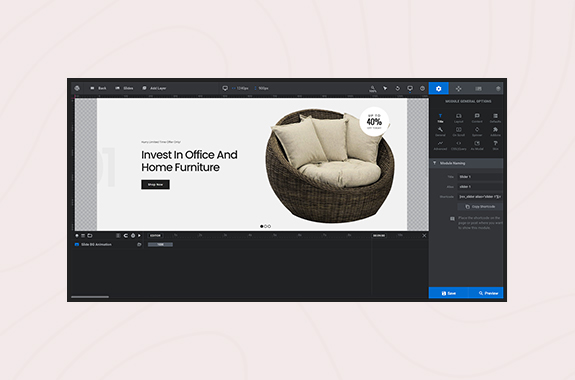Select the Invest In Office headline layer
The height and width of the screenshot is (380, 575).
pos(189,161)
